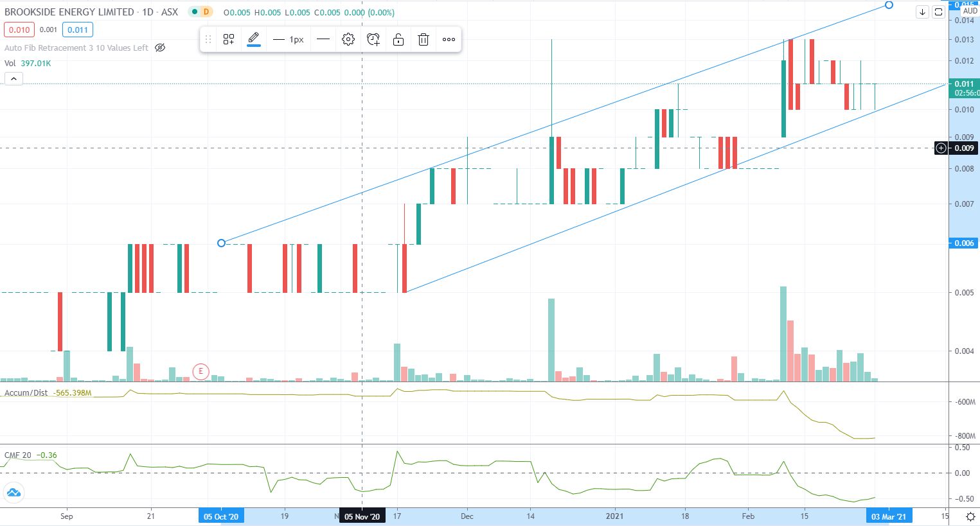Click the earnings E marker
The image size is (980, 526).
pyautogui.click(x=201, y=371)
